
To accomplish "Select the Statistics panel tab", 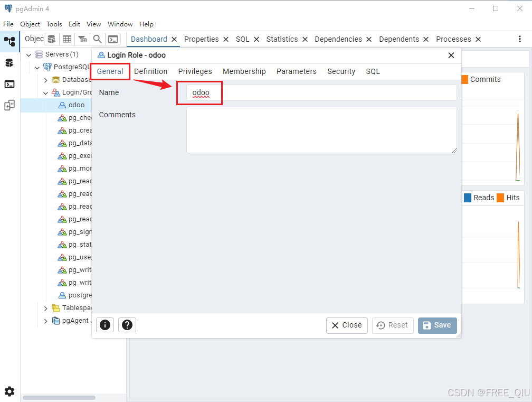I will [282, 40].
